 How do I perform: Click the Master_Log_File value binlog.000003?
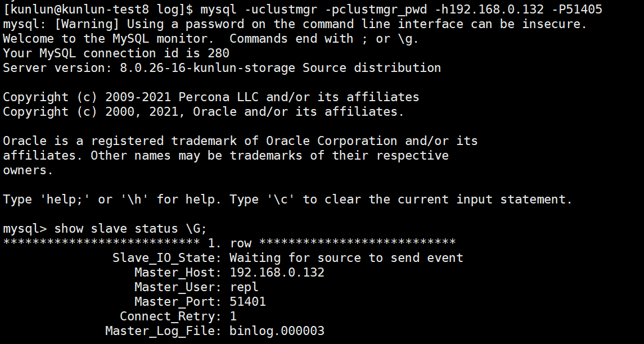tap(277, 331)
